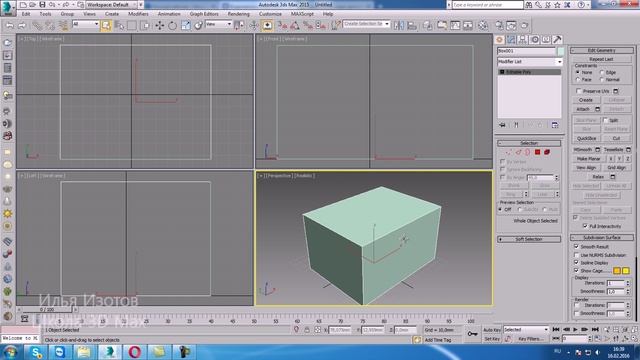Toggle the Smooth Result checkbox

[576, 247]
